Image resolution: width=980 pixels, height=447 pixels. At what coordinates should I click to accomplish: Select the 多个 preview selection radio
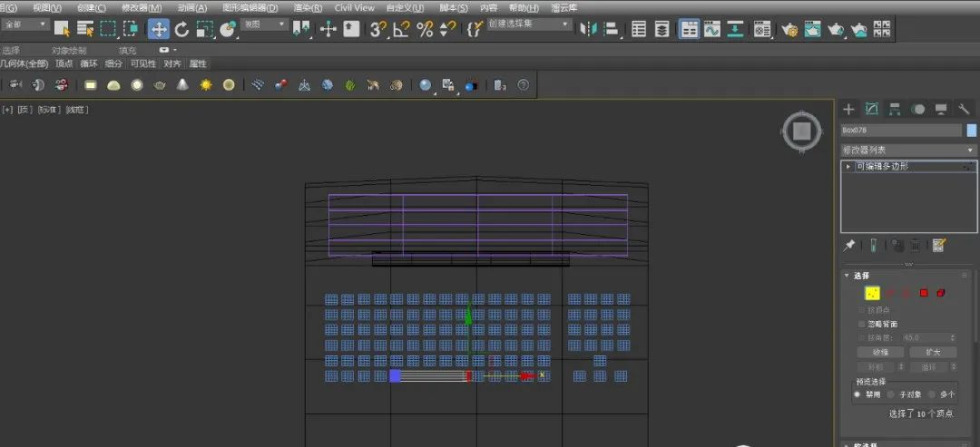coord(932,394)
